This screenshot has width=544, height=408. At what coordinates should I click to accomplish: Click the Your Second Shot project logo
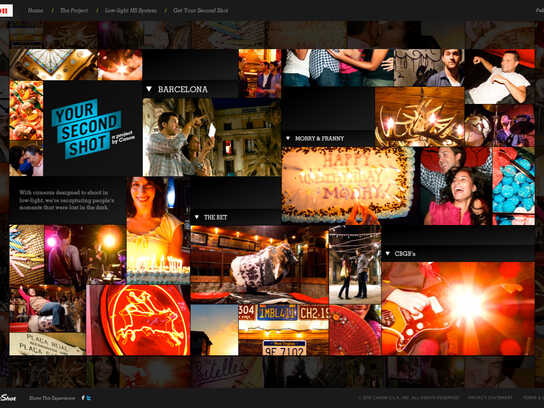(x=93, y=129)
